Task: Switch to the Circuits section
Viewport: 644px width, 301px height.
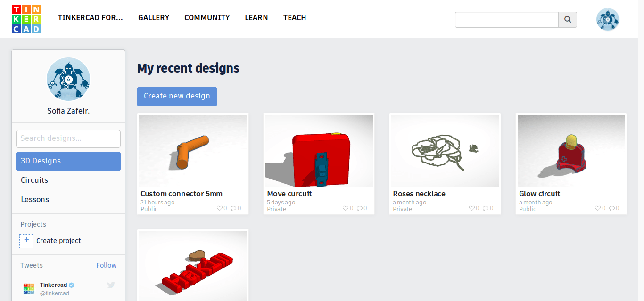Action: pos(35,180)
